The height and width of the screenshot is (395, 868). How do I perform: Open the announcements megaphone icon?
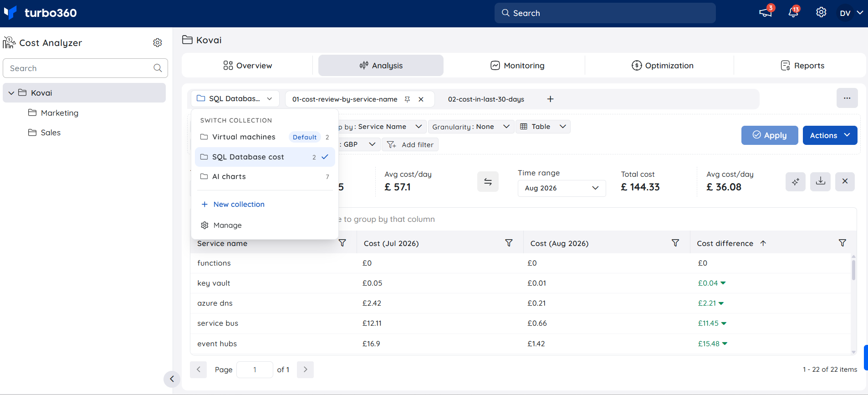pyautogui.click(x=766, y=13)
